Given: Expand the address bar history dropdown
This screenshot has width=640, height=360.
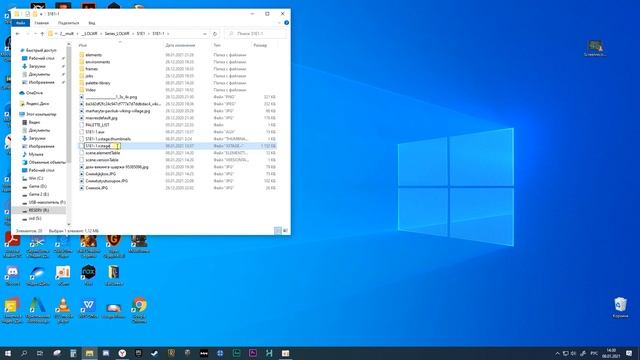Looking at the screenshot, I should click(x=204, y=33).
